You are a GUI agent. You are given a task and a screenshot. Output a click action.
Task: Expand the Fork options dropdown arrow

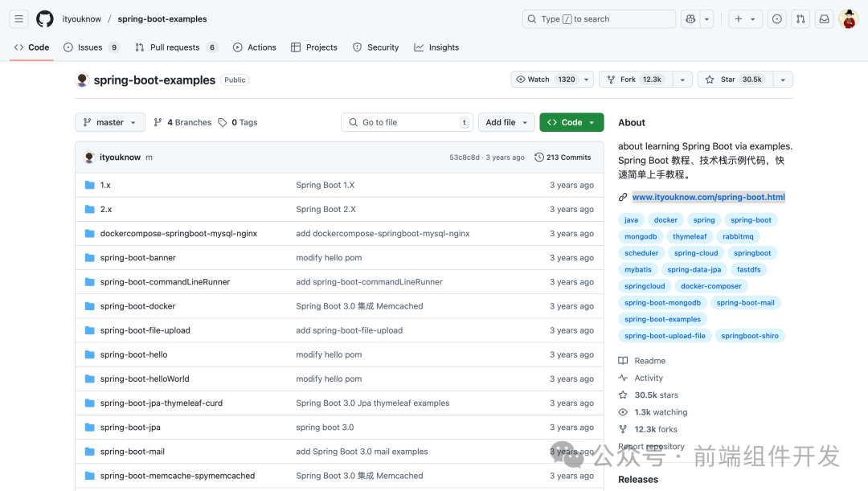pos(682,80)
